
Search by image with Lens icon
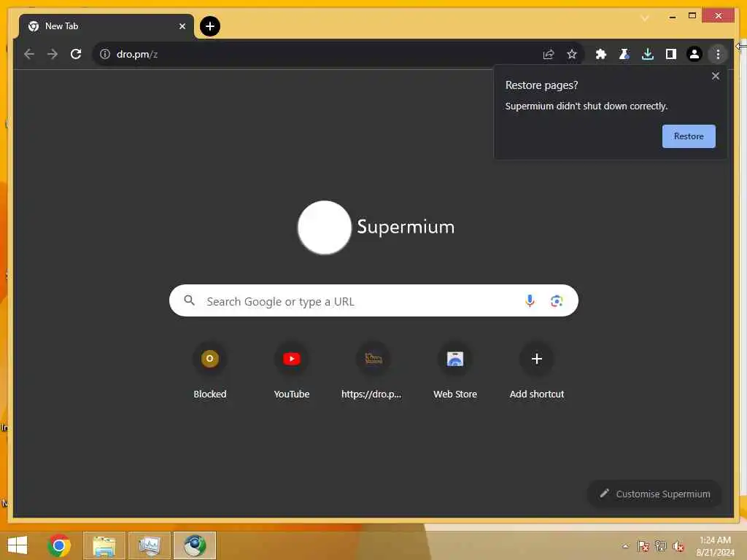[x=557, y=300]
